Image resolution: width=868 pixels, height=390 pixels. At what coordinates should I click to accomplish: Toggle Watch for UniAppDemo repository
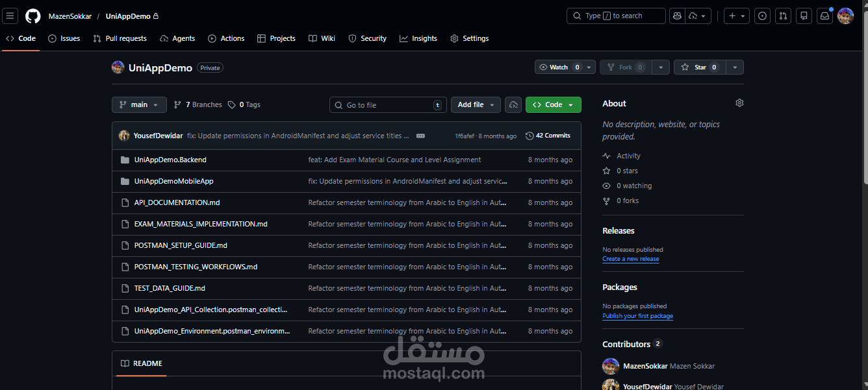click(x=557, y=67)
